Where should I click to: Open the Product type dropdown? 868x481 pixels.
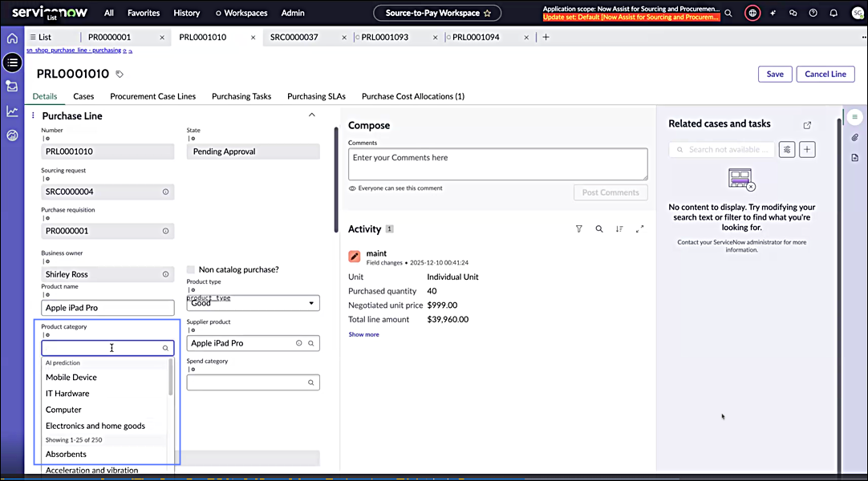click(x=253, y=303)
